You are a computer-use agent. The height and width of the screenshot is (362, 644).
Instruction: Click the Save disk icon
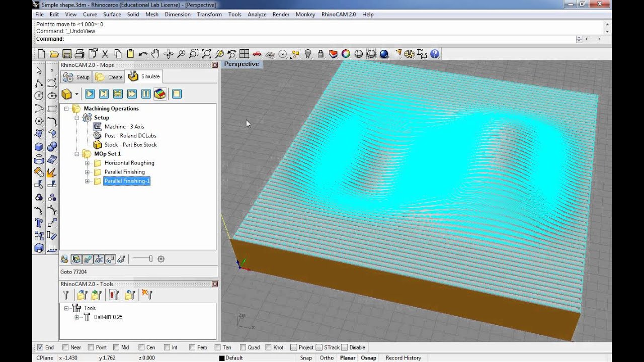[x=67, y=54]
